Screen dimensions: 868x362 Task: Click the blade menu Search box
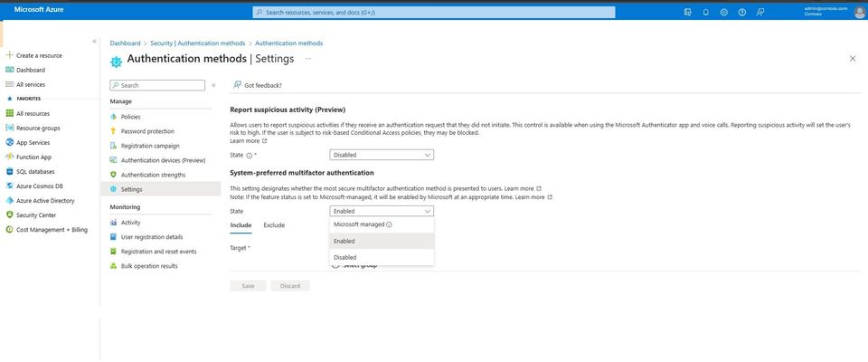[157, 85]
